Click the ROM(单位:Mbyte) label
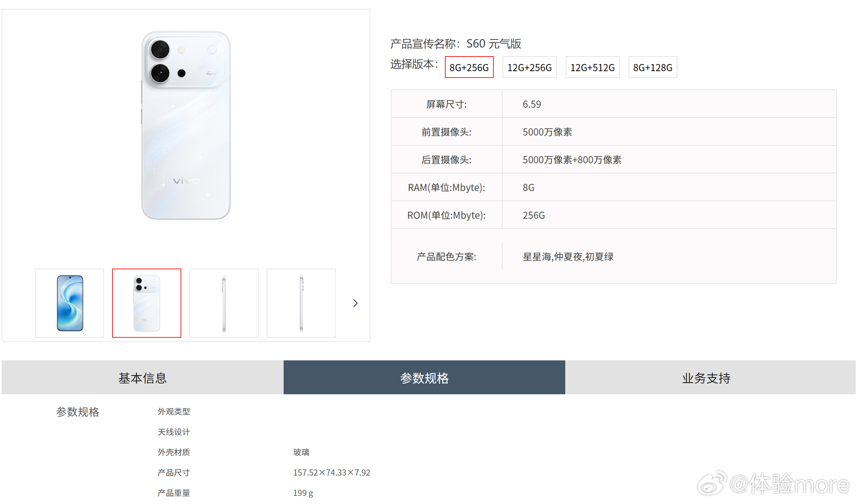 pos(446,215)
